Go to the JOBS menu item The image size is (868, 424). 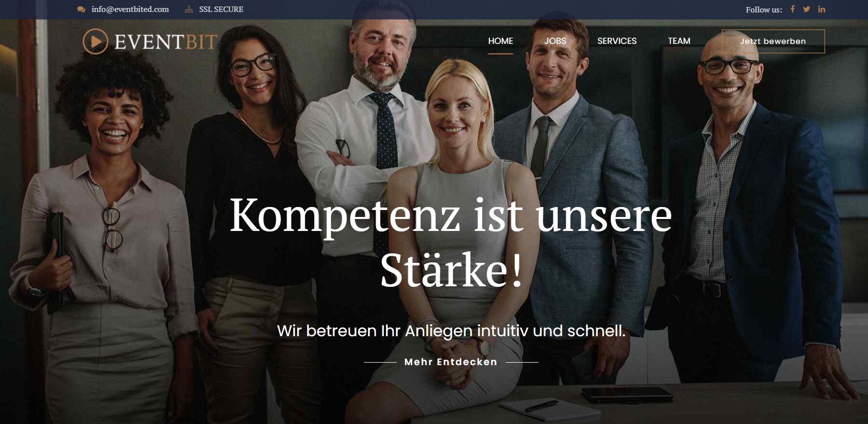(x=555, y=41)
